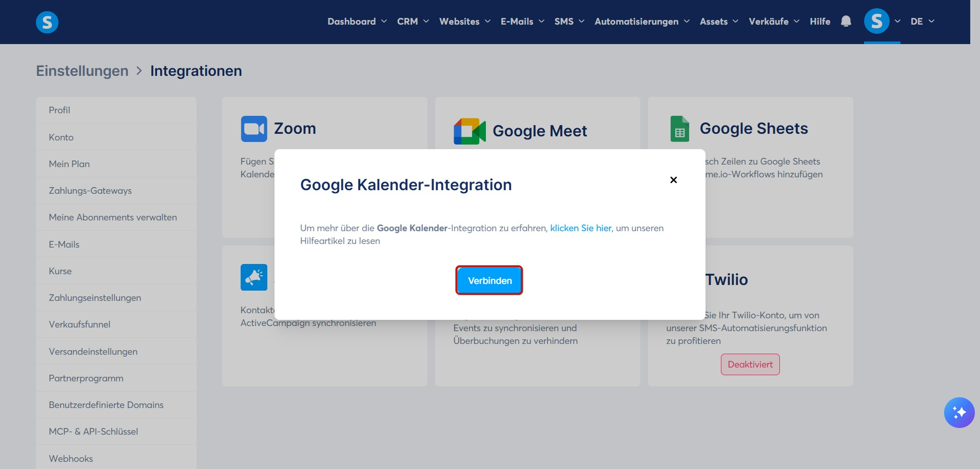Expand the Dashboard dropdown menu
Screen dimensions: 980x469
tap(357, 22)
